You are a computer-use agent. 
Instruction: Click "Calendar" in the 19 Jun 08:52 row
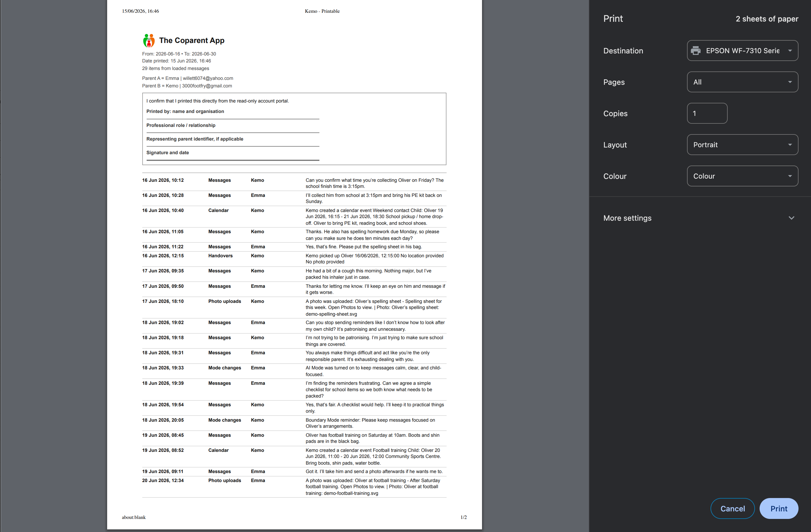coord(218,451)
